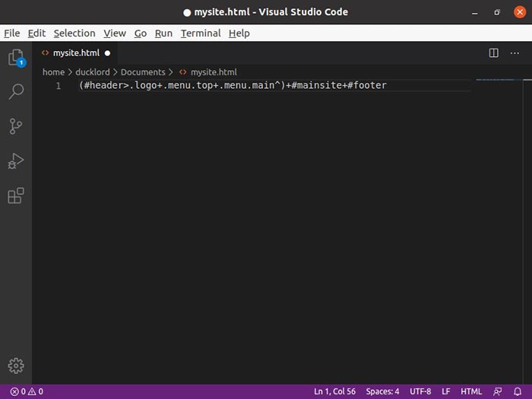This screenshot has width=532, height=399.
Task: Show errors count in status bar
Action: point(17,391)
